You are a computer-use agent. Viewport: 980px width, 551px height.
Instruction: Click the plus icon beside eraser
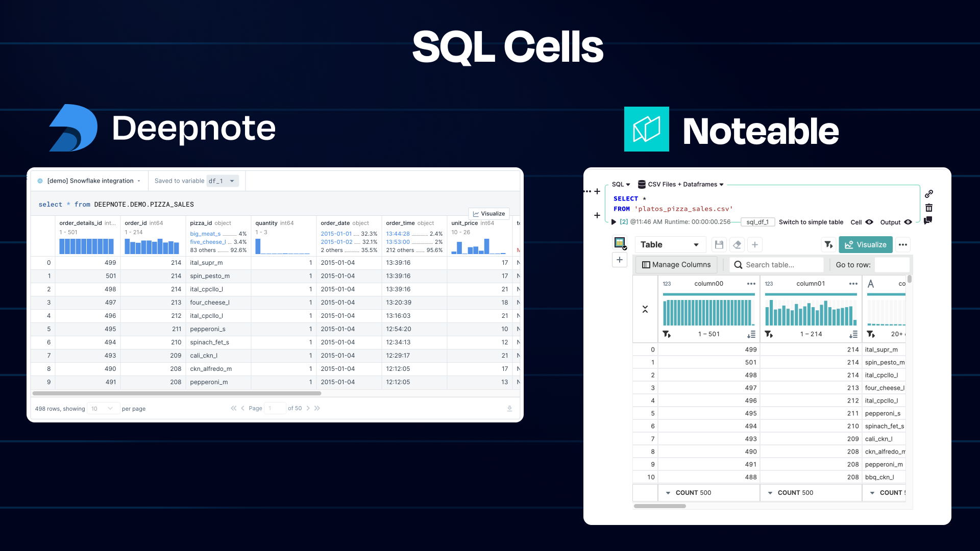pos(755,244)
